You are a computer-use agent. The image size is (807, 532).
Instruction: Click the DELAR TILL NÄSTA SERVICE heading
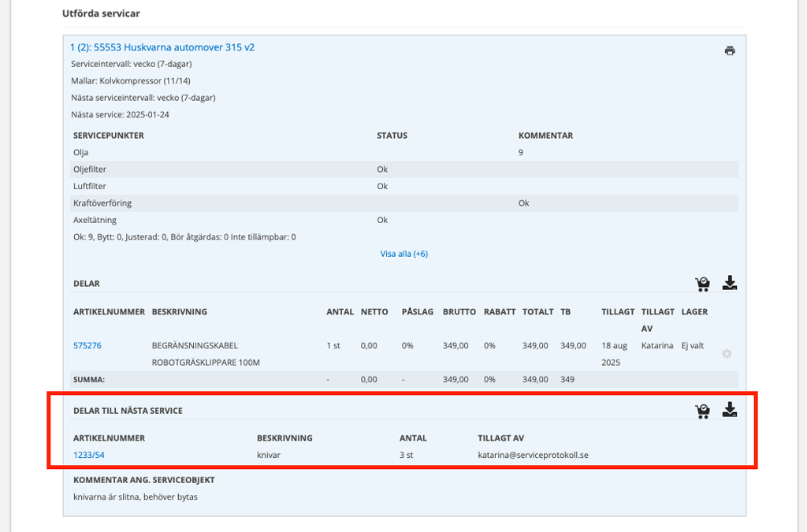[128, 411]
